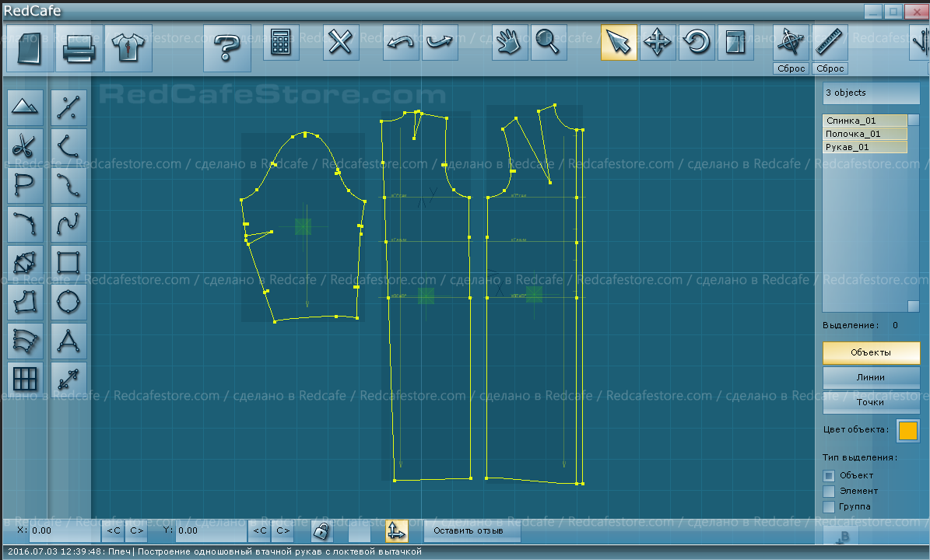Viewport: 930px width, 560px height.
Task: Choose the S-shaped spline tool
Action: click(x=68, y=224)
